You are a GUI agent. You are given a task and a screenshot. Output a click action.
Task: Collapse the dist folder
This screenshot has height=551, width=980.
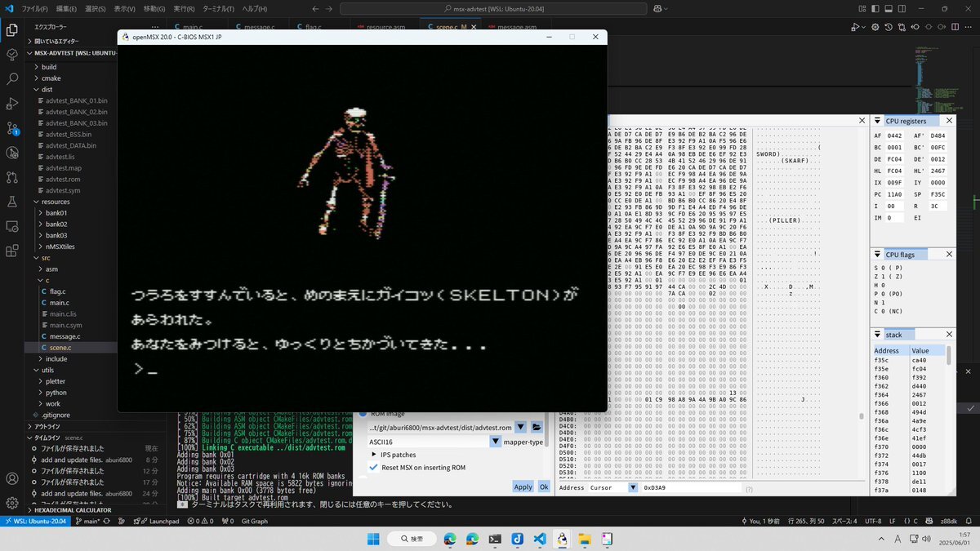coord(47,90)
